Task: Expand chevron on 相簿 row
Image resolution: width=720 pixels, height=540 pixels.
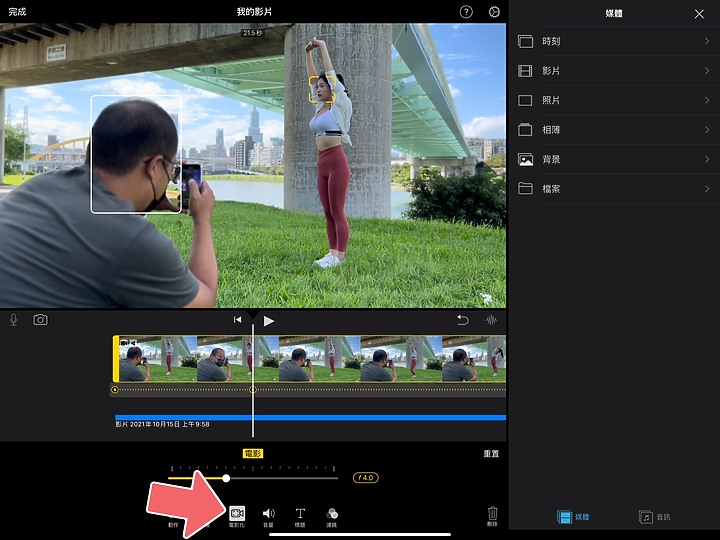Action: tap(707, 129)
